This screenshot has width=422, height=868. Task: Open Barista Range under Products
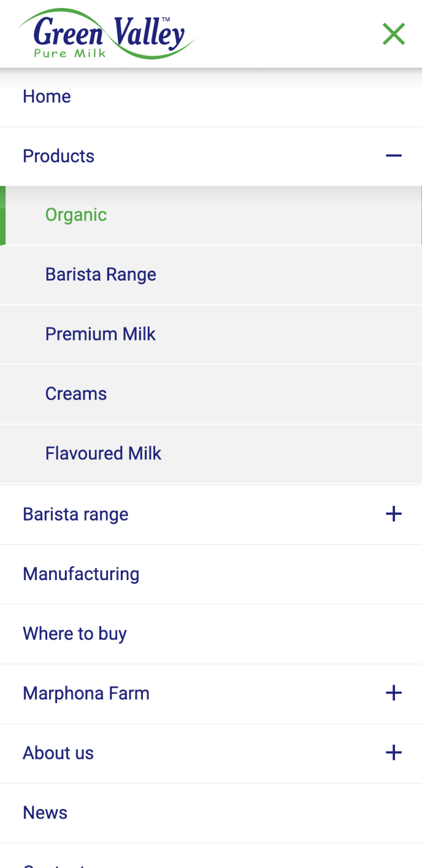[101, 274]
